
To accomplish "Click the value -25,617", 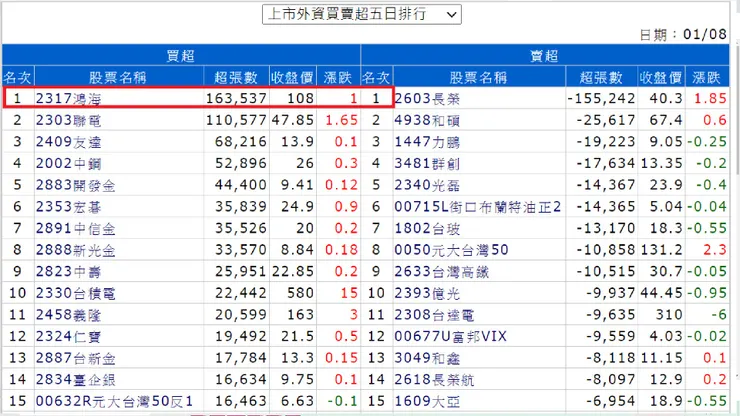I will click(x=605, y=120).
